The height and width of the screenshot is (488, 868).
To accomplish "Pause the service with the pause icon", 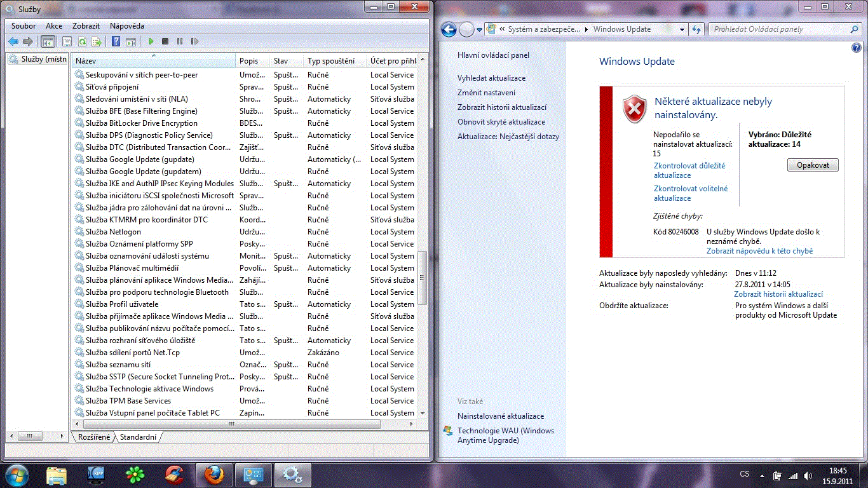I will click(180, 41).
